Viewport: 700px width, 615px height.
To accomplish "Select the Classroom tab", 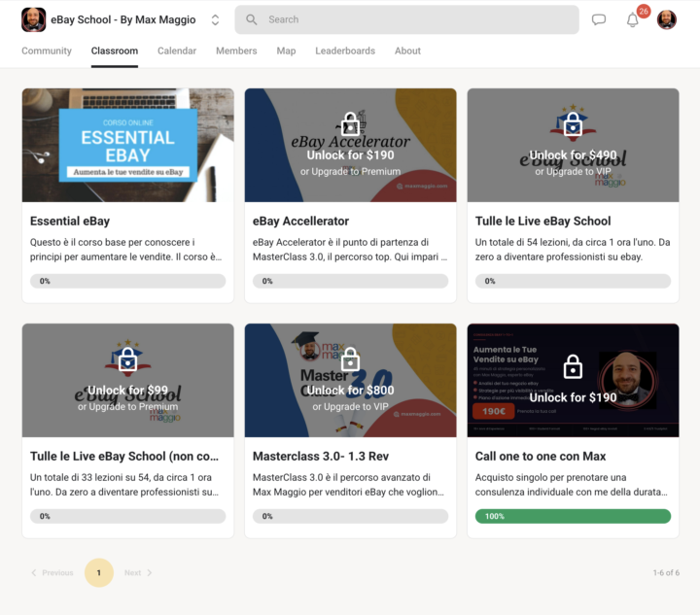I will [x=115, y=51].
